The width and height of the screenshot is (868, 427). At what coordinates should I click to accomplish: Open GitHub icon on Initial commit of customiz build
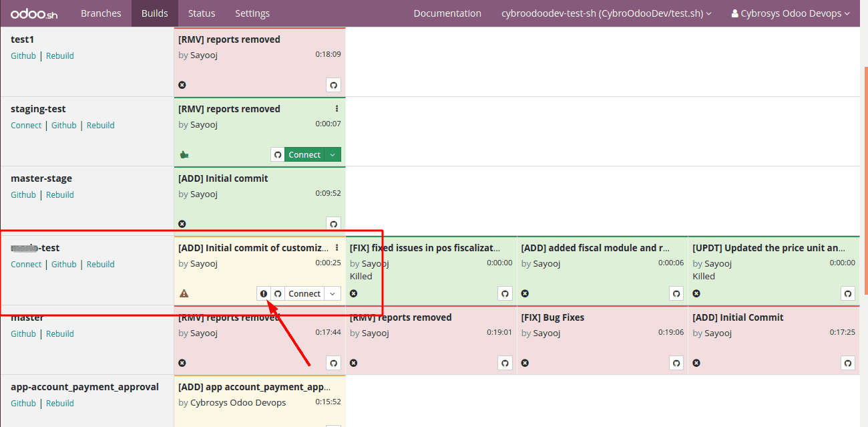[x=278, y=293]
